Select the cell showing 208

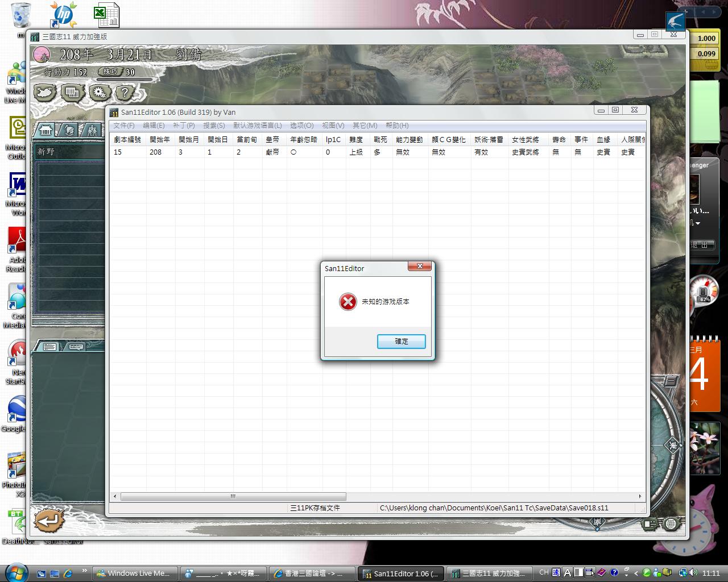[155, 152]
